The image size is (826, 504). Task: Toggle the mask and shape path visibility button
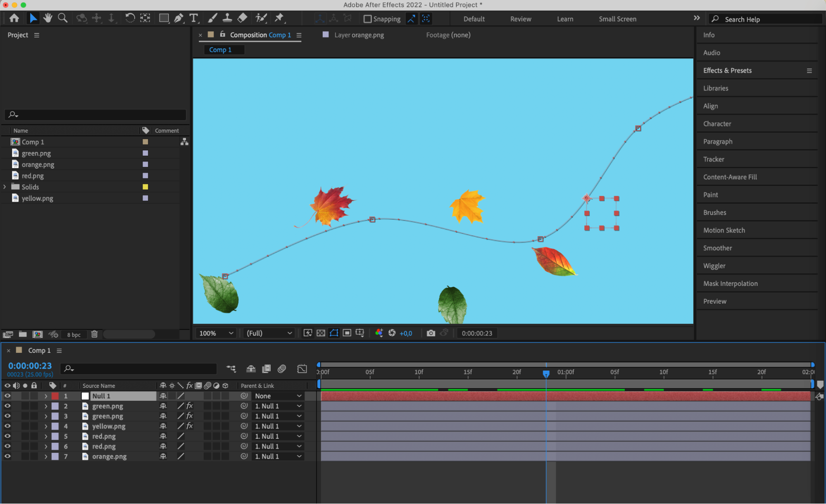tap(334, 333)
